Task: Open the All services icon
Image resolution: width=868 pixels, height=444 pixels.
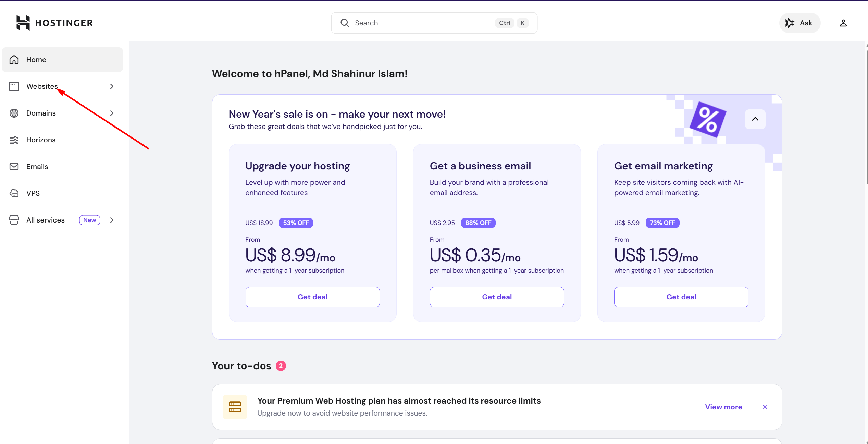Action: (x=14, y=220)
